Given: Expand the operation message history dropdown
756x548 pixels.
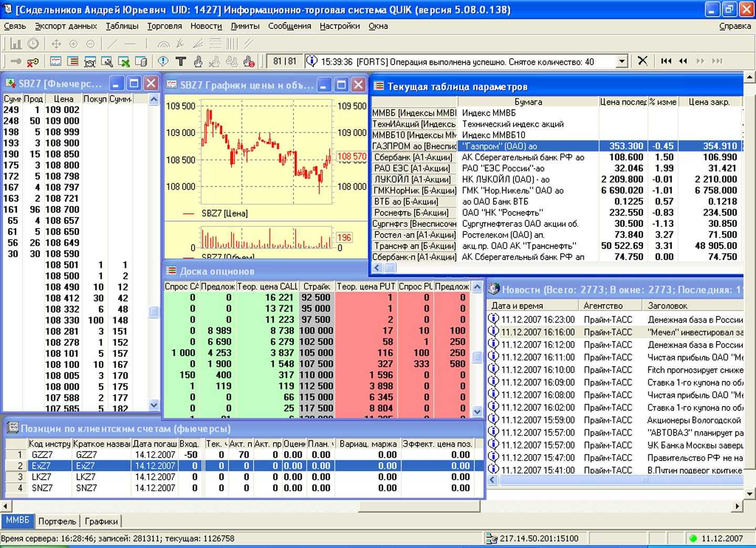Looking at the screenshot, I should (x=622, y=61).
